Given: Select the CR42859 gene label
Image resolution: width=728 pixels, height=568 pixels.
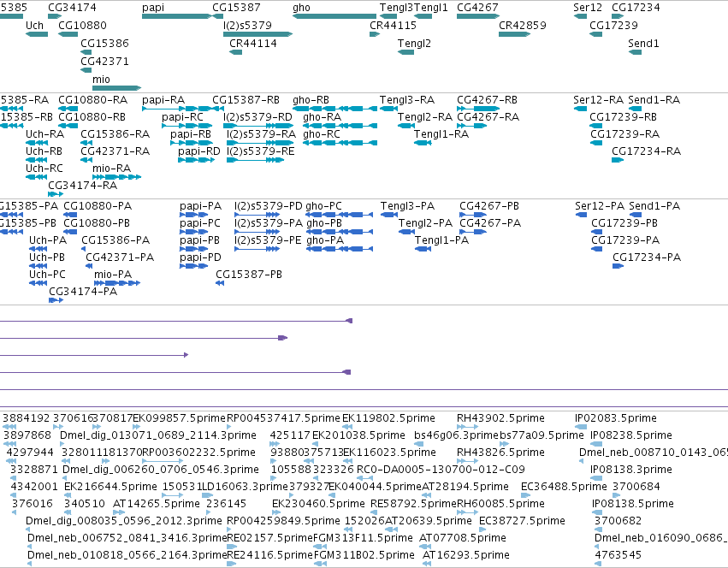Looking at the screenshot, I should (523, 25).
